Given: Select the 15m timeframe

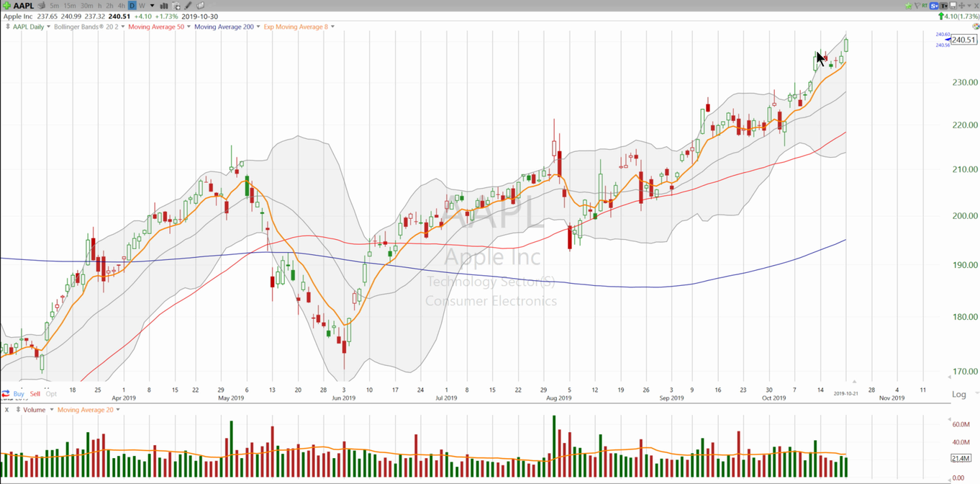Looking at the screenshot, I should tap(70, 6).
